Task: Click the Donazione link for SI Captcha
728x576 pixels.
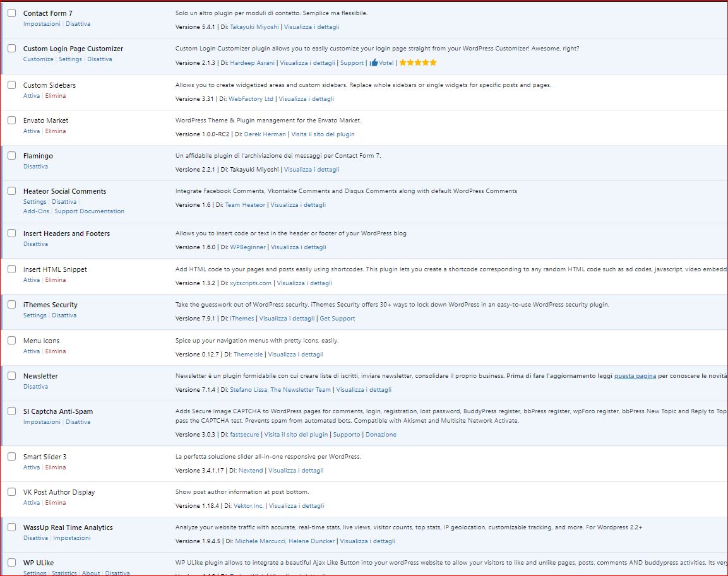Action: (x=381, y=435)
